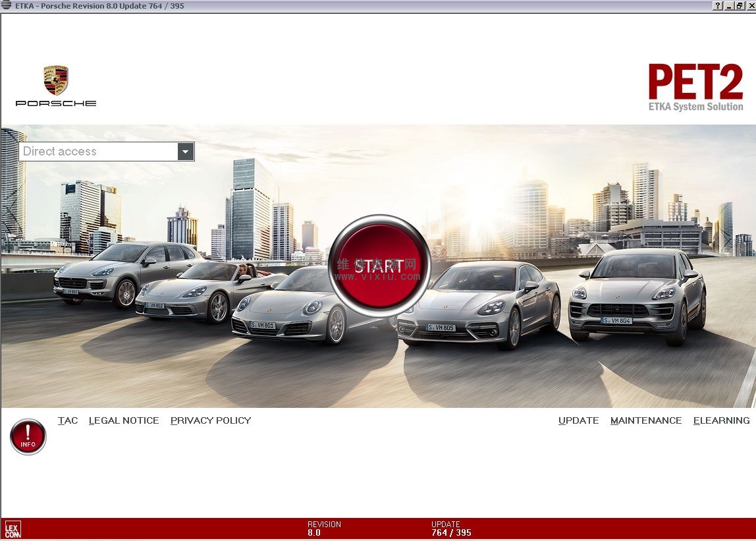Open the TAC link

pyautogui.click(x=67, y=420)
